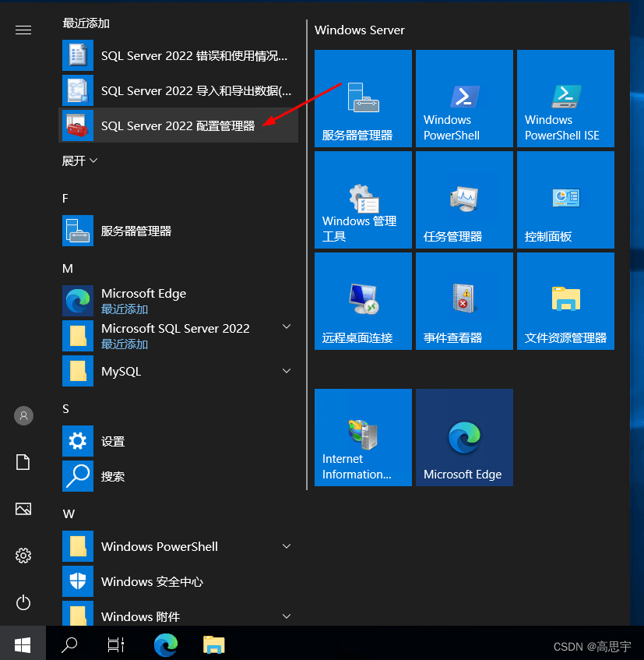Click the letter W section header
The width and height of the screenshot is (644, 660).
pos(69,514)
